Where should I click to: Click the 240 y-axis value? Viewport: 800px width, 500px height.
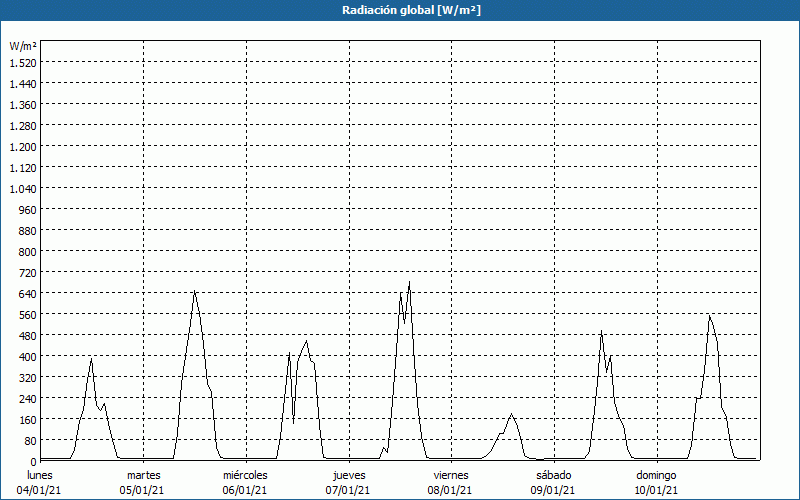(28, 398)
